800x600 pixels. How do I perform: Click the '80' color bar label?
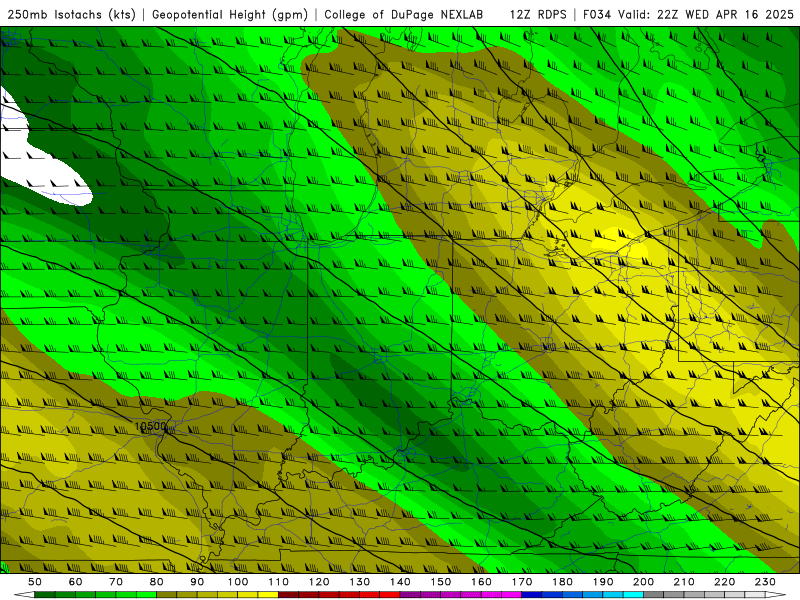point(157,582)
